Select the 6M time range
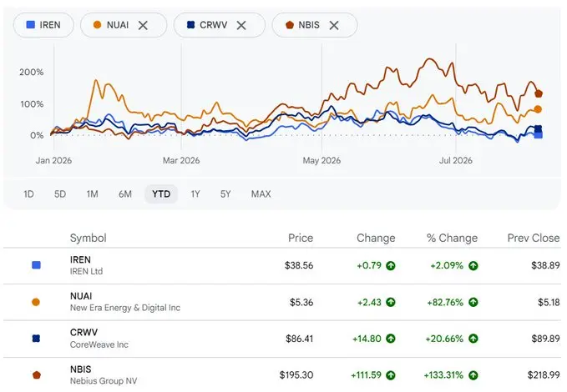This screenshot has height=392, width=567. [x=125, y=194]
